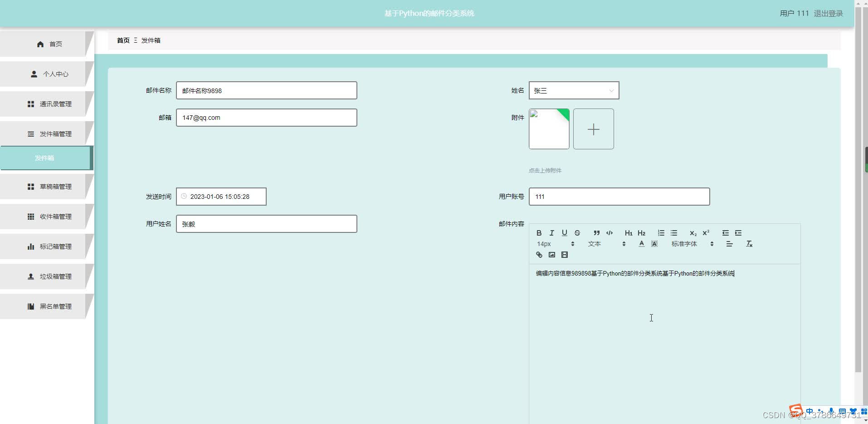Expand 收件箱管理 in the sidebar

click(47, 217)
